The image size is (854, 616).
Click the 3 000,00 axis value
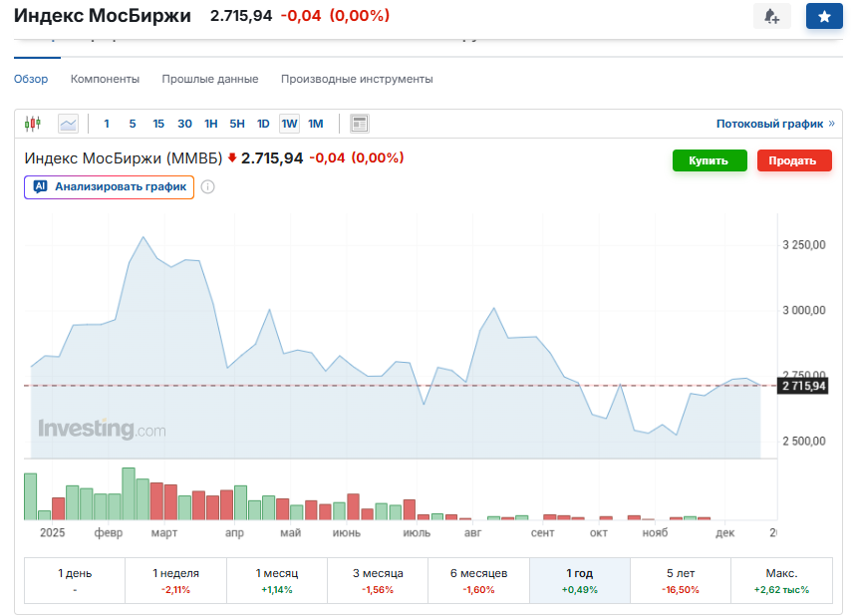(x=804, y=310)
